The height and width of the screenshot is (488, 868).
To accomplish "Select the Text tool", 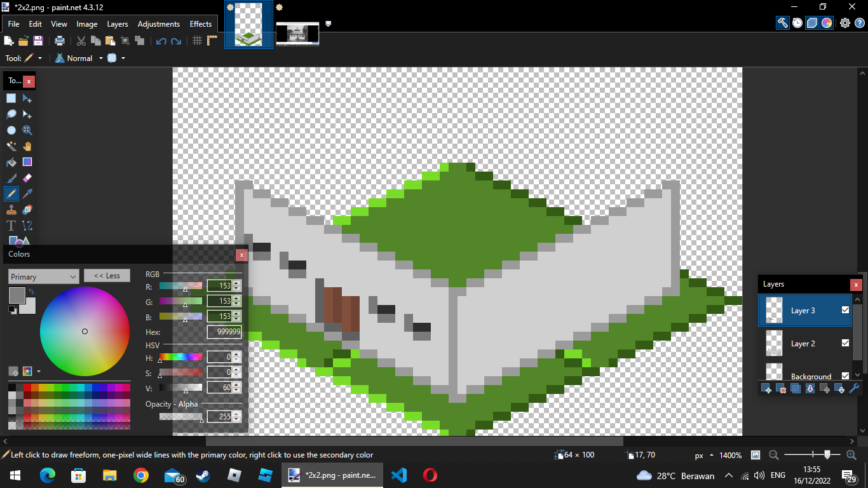I will 11,226.
